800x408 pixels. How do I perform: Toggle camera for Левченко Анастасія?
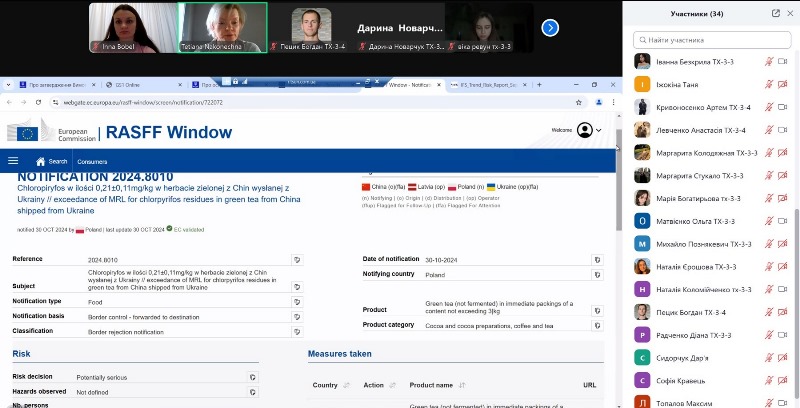[783, 130]
